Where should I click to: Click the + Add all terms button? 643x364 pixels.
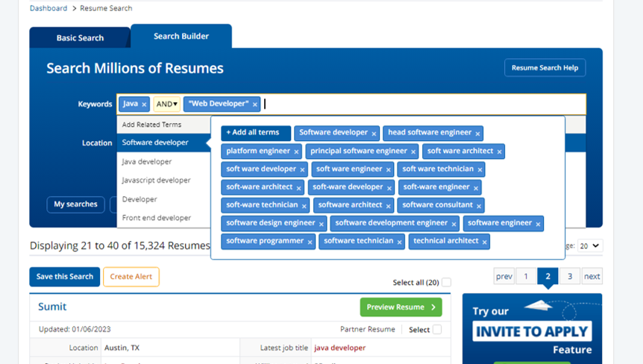tap(256, 133)
